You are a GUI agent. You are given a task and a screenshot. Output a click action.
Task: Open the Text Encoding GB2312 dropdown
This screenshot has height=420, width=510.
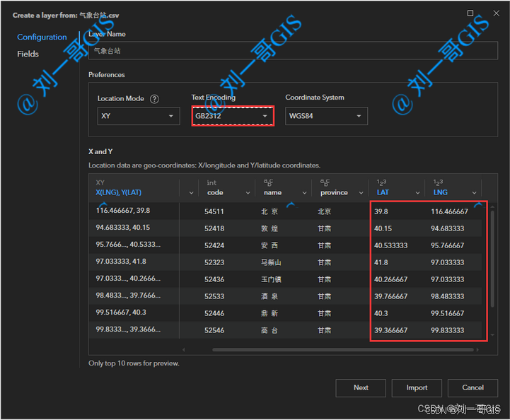point(233,116)
